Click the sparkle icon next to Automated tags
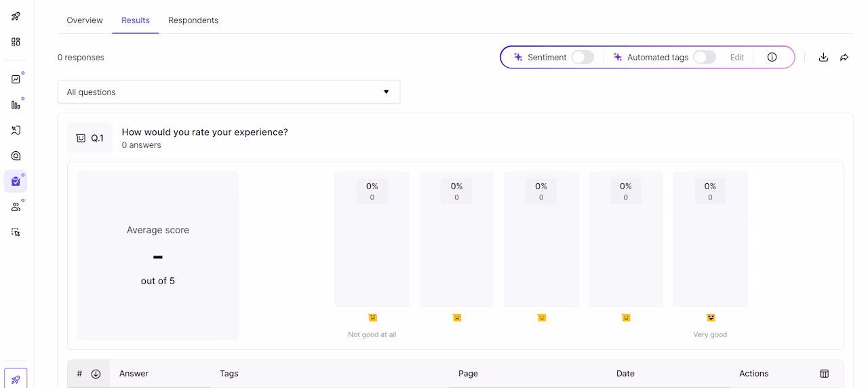The image size is (868, 388). click(x=618, y=57)
